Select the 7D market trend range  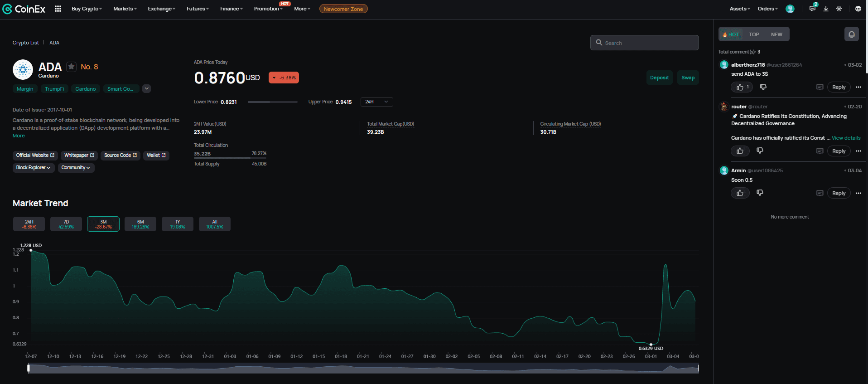(66, 224)
